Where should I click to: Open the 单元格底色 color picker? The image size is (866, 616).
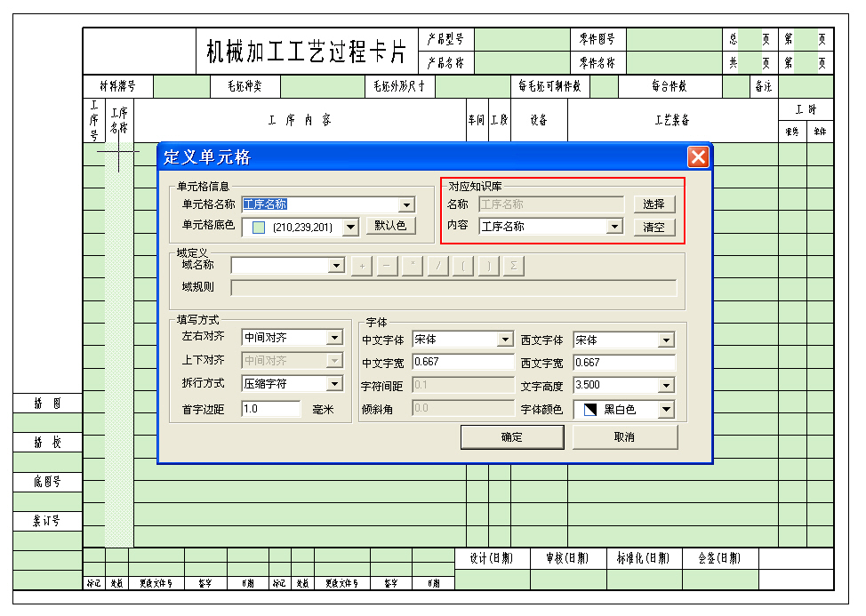[350, 228]
